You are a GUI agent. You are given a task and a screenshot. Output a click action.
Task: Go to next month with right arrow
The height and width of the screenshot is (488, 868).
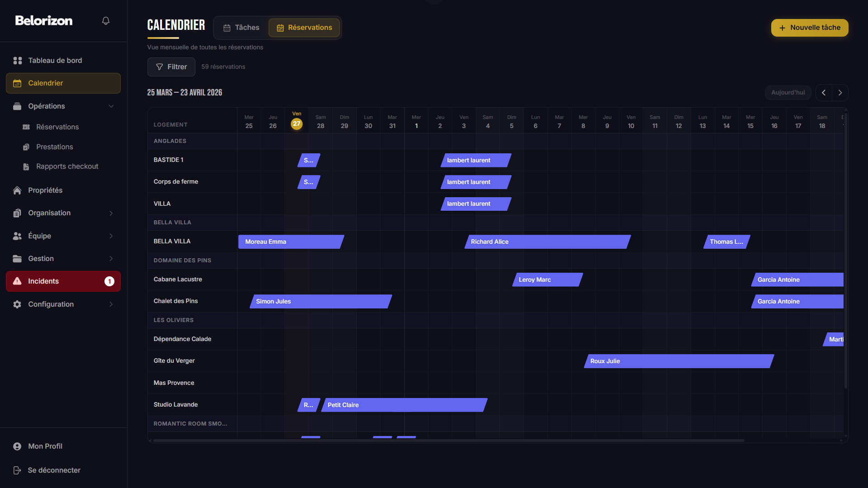point(840,93)
